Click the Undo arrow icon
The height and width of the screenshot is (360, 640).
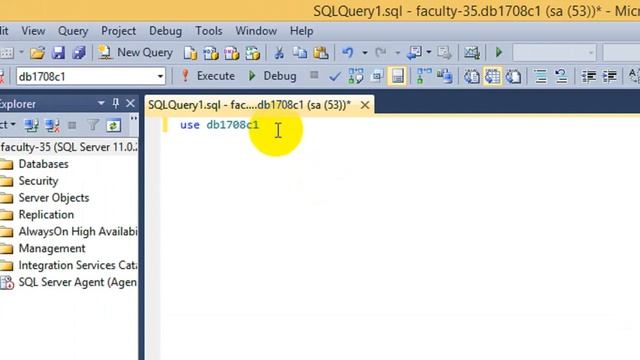(348, 53)
